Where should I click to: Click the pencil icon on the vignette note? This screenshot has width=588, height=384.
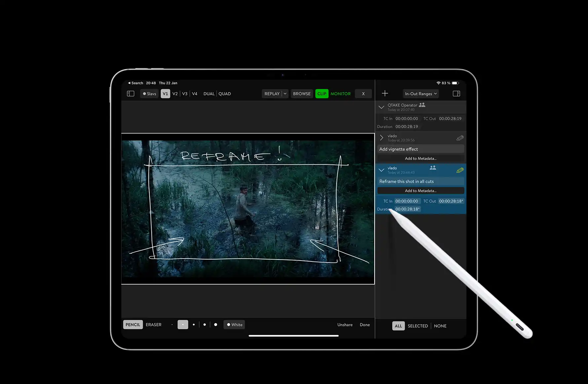pyautogui.click(x=460, y=138)
